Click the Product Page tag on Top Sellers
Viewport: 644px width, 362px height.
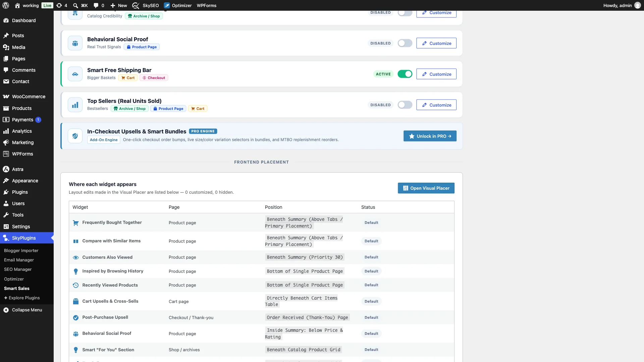point(168,109)
